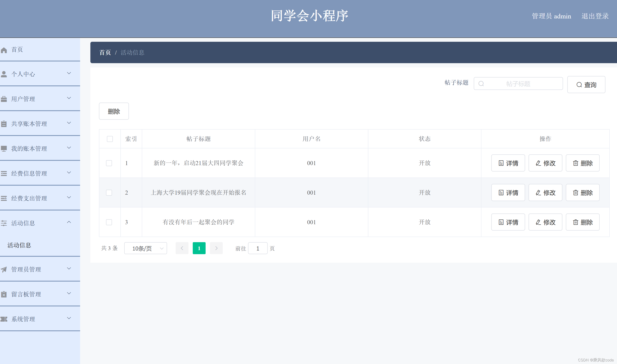Open the 活动信息 submenu item

pos(19,245)
